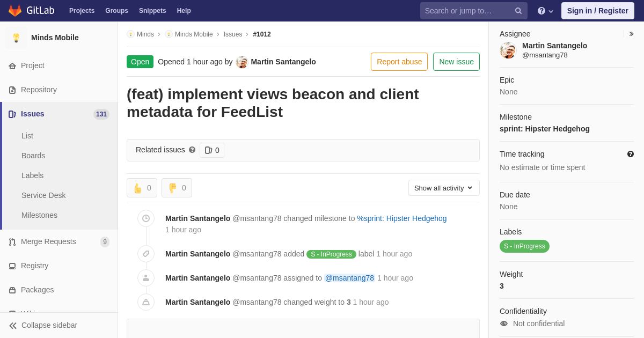644x338 pixels.
Task: Click assignee avatar in right sidebar
Action: (508, 50)
